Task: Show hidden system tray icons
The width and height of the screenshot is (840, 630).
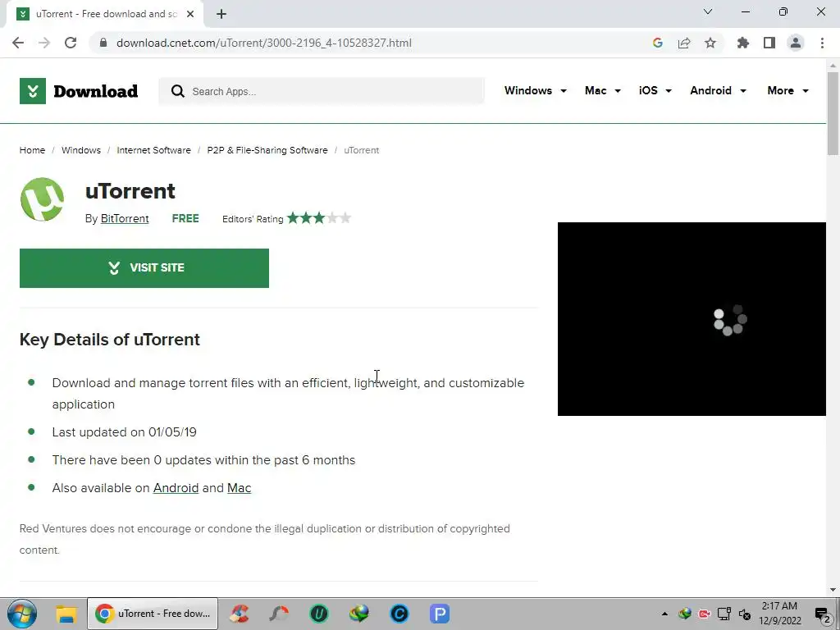Action: click(x=664, y=614)
